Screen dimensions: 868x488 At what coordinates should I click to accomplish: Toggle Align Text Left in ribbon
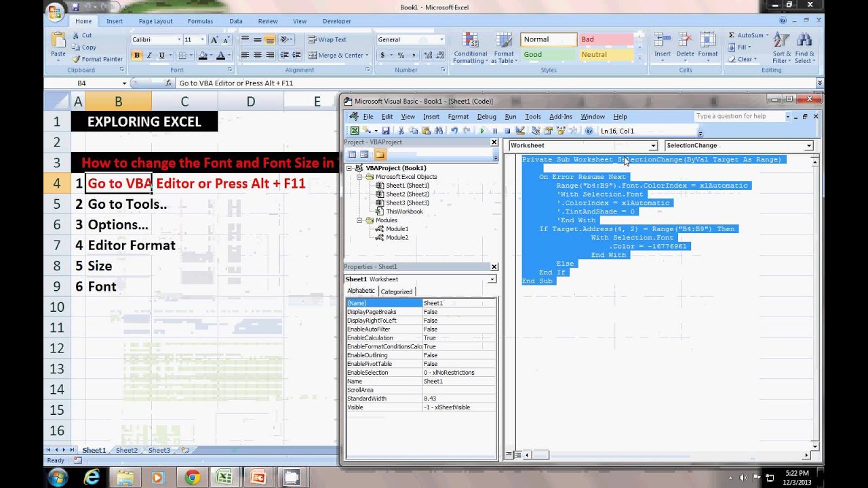tap(245, 56)
